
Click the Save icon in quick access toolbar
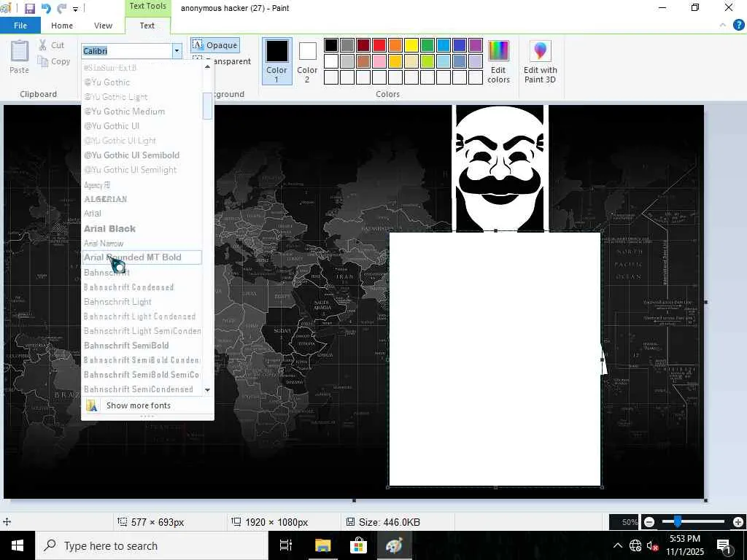click(29, 8)
